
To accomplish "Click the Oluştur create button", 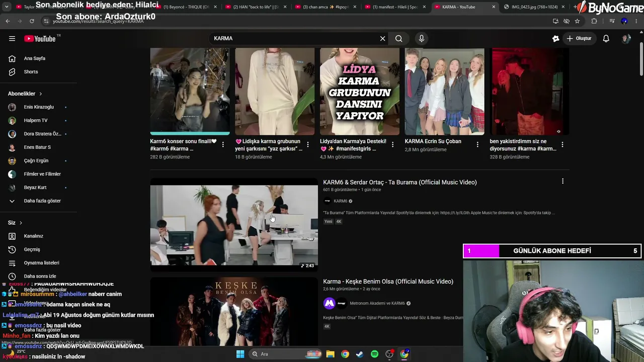I will [x=579, y=39].
